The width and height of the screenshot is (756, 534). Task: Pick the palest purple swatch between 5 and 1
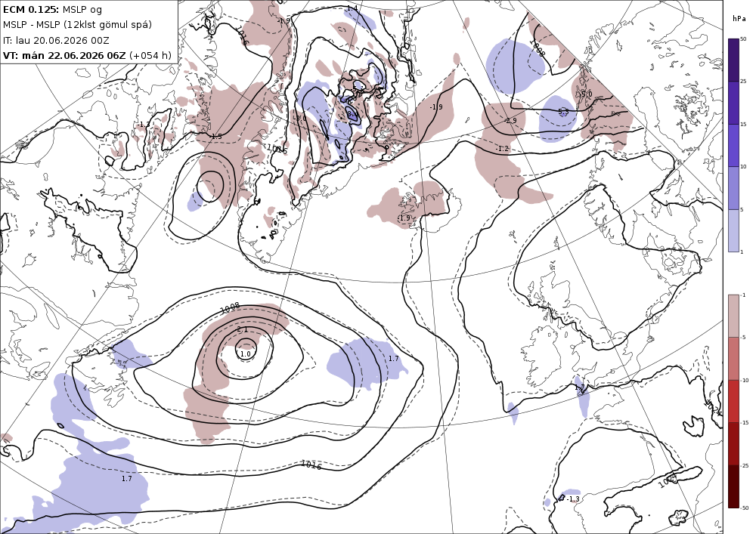733,230
